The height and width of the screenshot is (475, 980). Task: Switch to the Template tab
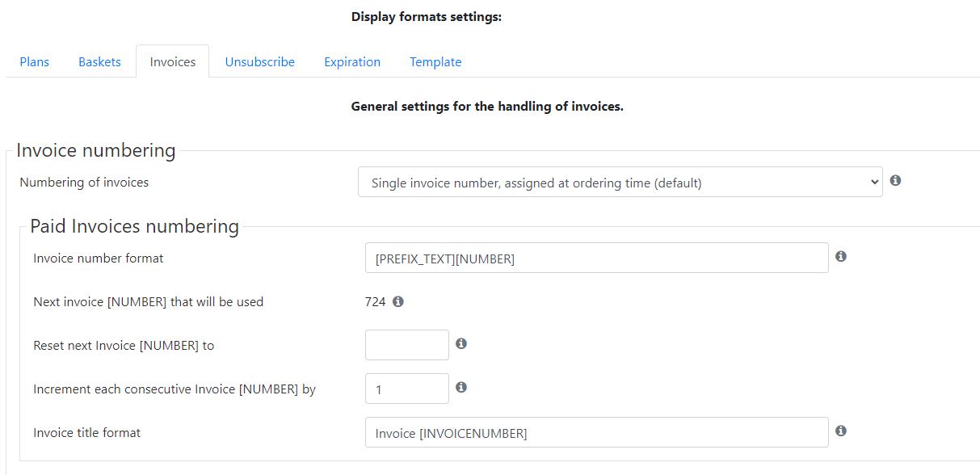click(x=435, y=61)
